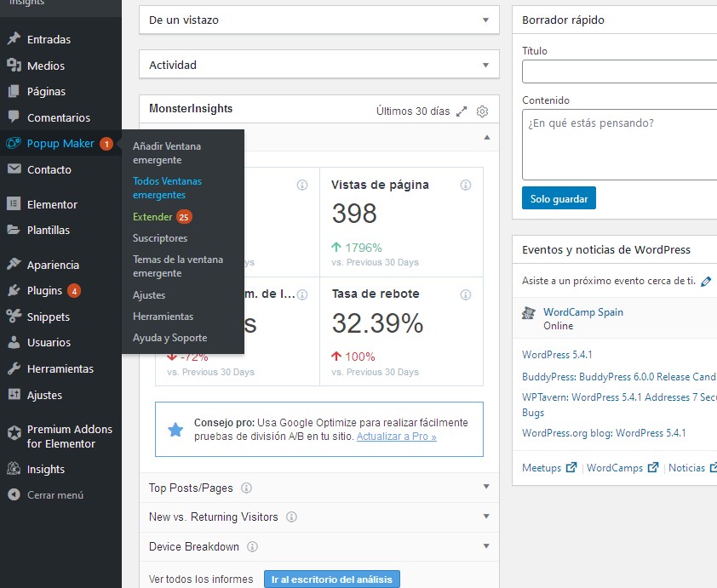Viewport: 717px width, 588px height.
Task: Visit the WordCamps external link
Action: click(622, 467)
